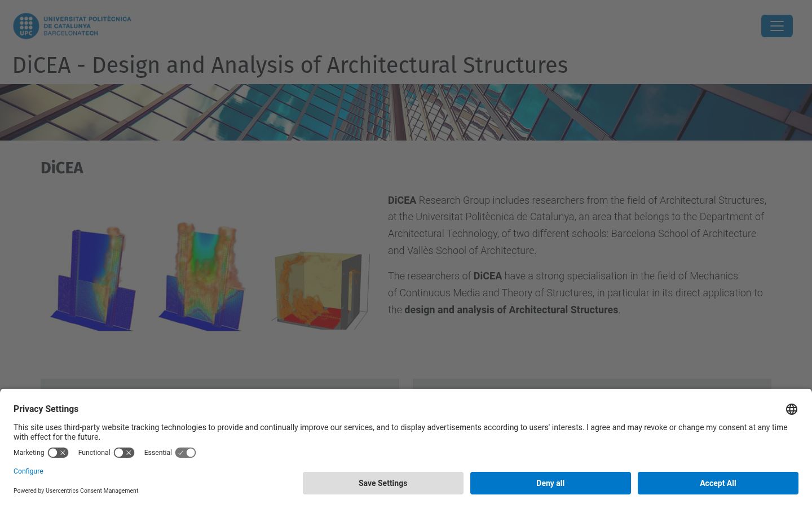Toggle the Functional consent switch
The height and width of the screenshot is (508, 812).
124,453
